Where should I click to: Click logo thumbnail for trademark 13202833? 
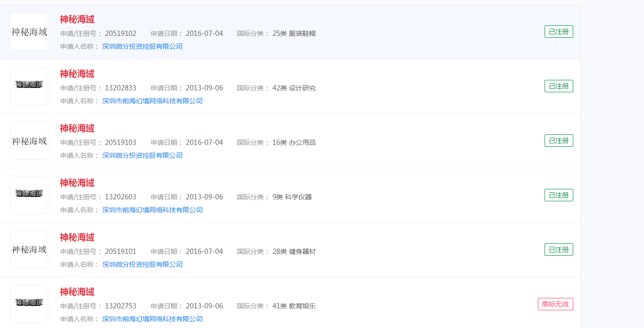coord(29,86)
